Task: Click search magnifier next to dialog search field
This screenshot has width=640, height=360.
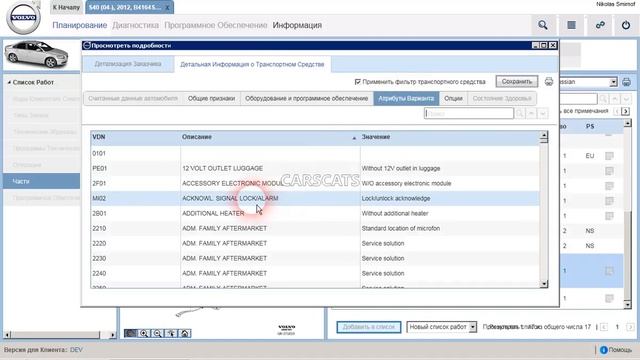Action: [x=520, y=113]
